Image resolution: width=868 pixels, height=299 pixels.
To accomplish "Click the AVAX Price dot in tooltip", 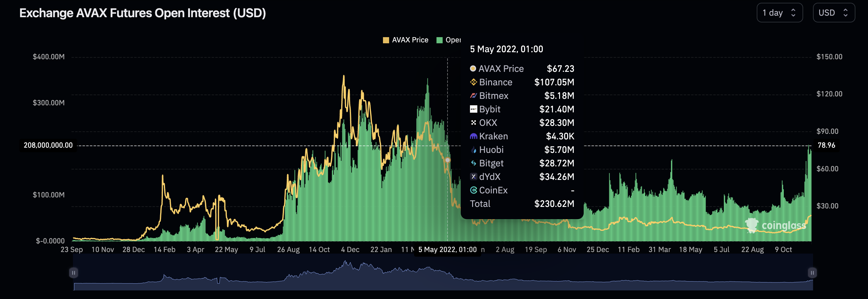I will [473, 68].
